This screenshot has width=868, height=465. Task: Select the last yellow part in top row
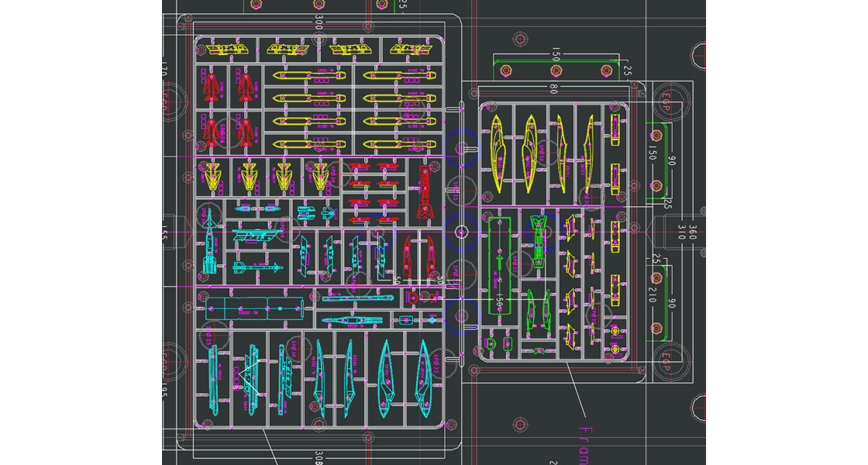point(411,50)
